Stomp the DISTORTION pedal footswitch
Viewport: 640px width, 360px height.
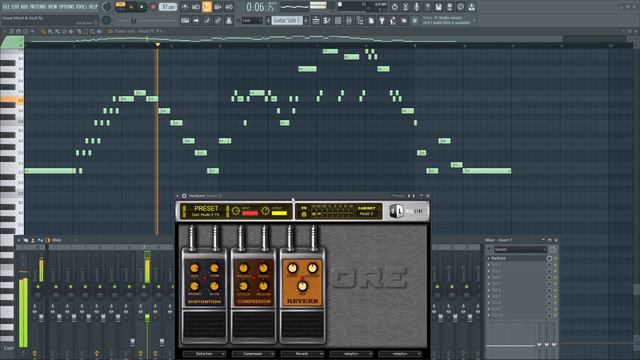(x=204, y=326)
